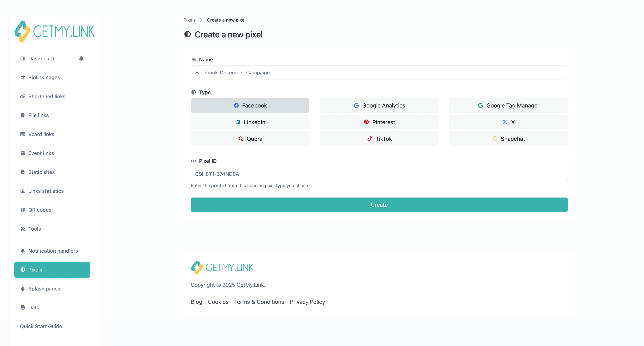Click the Event links calendar icon
The height and width of the screenshot is (346, 644).
click(x=23, y=153)
